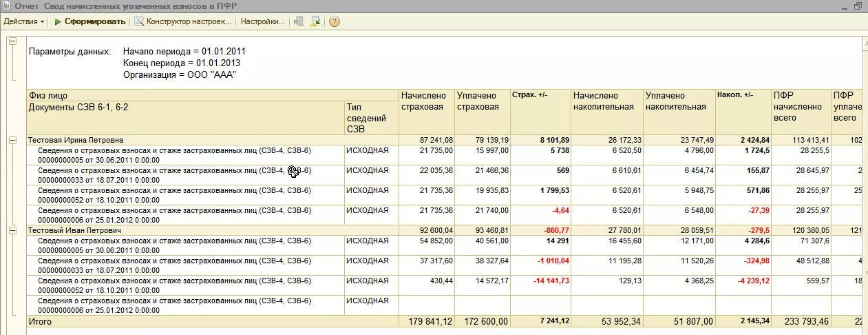
Task: Collapse the Тестовая Ирина Петровна group
Action: click(x=12, y=140)
